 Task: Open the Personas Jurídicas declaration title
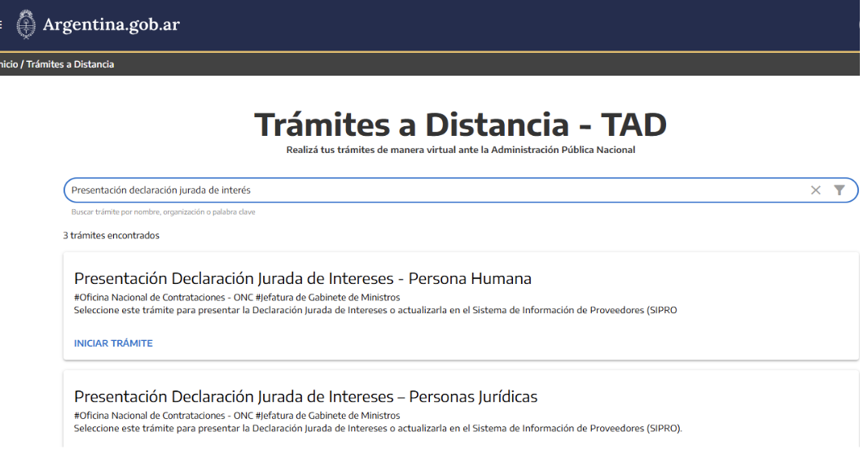305,396
